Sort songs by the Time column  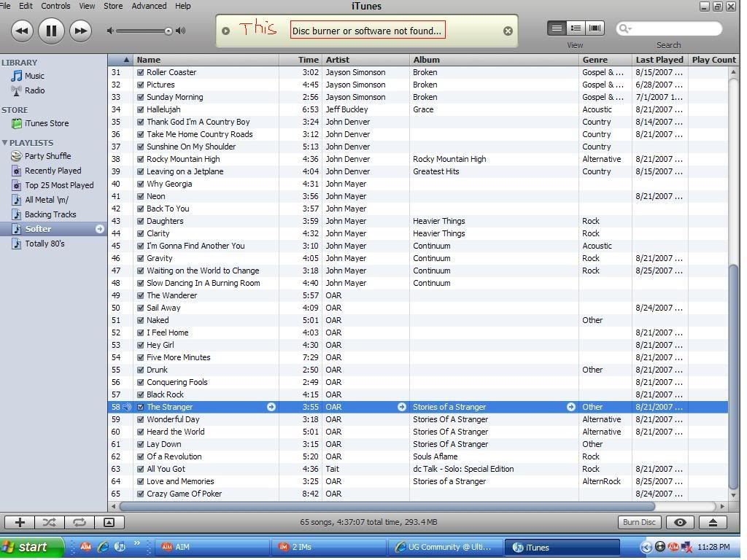(301, 60)
